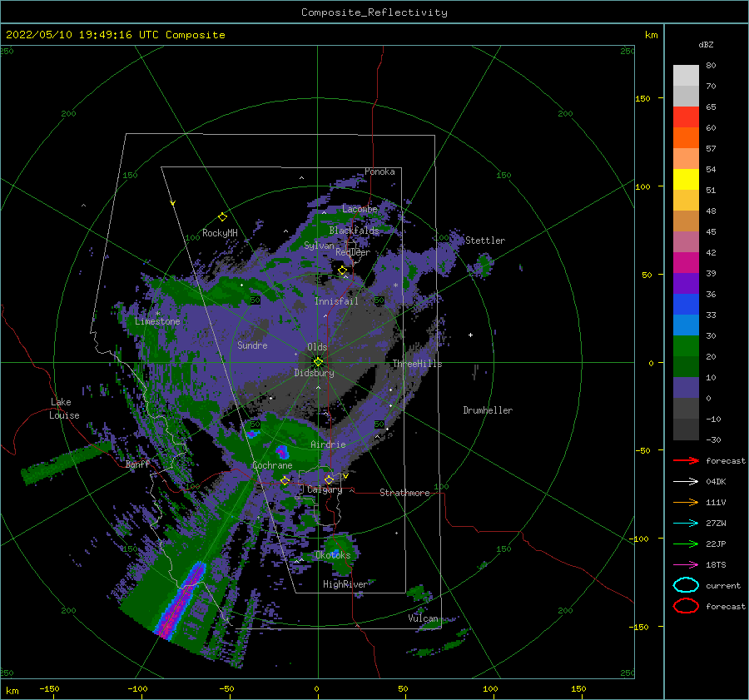The image size is (749, 700).
Task: Click the long magenta reflectivity streak in the southwest
Action: (x=181, y=600)
